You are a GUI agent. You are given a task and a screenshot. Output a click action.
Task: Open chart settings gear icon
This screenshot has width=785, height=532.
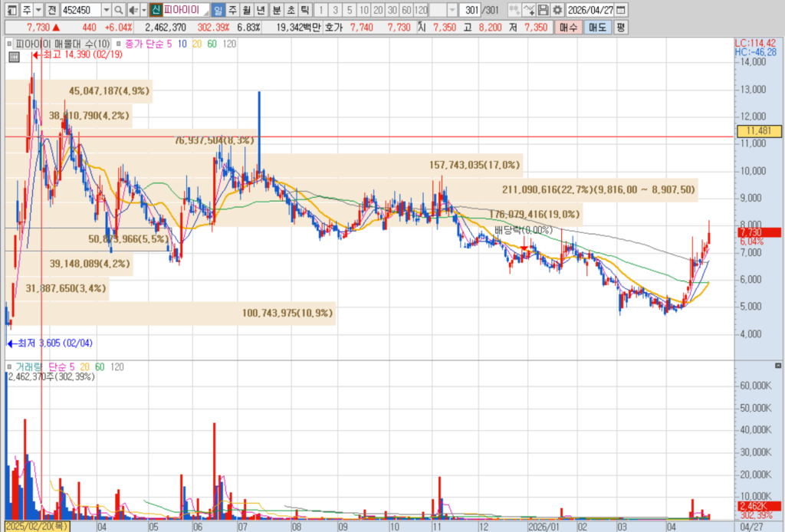[557, 9]
